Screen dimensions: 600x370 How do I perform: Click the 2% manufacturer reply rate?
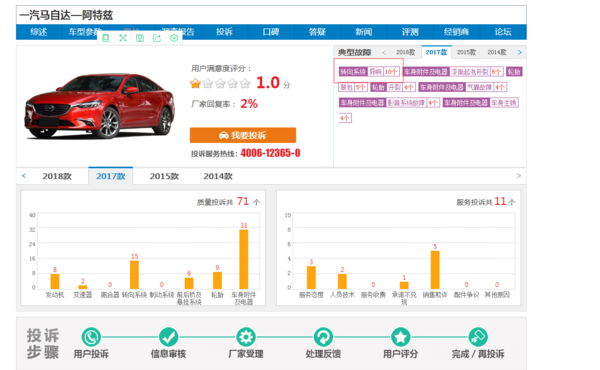pyautogui.click(x=249, y=104)
